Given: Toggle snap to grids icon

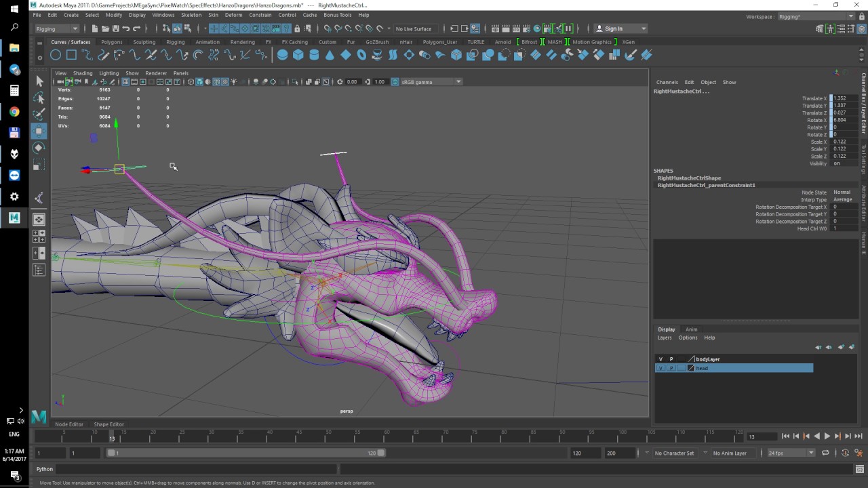Looking at the screenshot, I should point(328,28).
